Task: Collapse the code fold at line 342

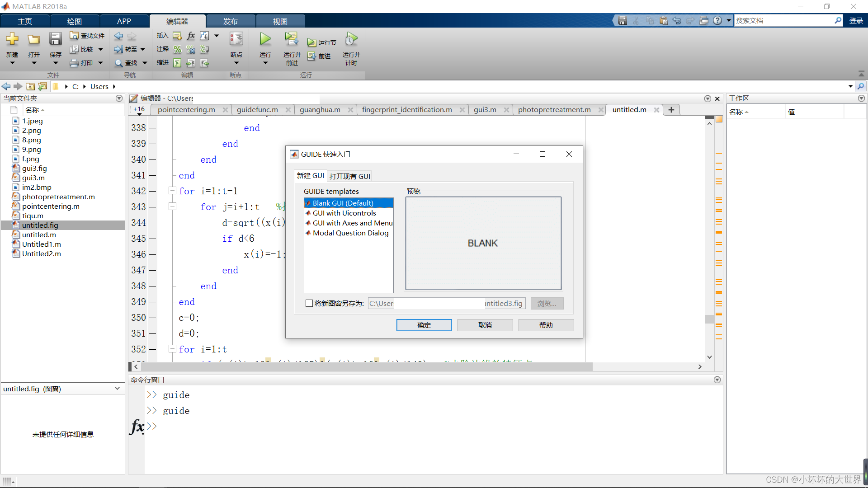Action: point(172,191)
